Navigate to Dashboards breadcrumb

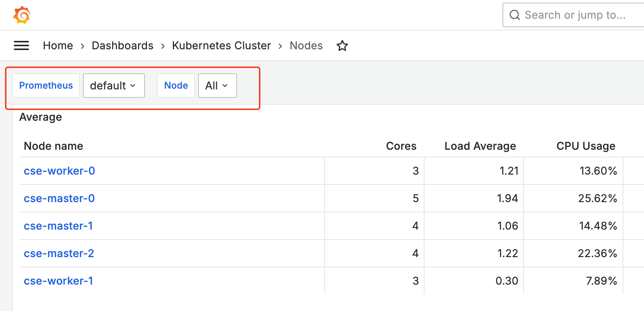pos(122,45)
